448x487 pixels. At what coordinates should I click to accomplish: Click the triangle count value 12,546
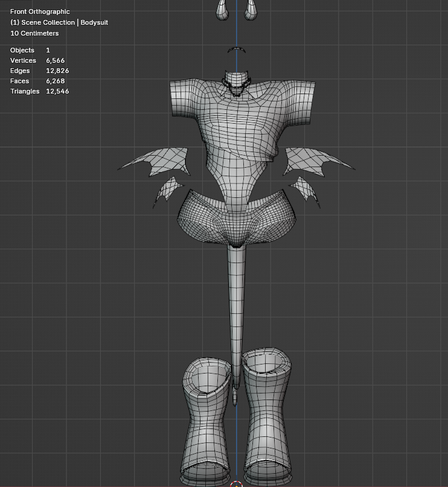coord(57,91)
